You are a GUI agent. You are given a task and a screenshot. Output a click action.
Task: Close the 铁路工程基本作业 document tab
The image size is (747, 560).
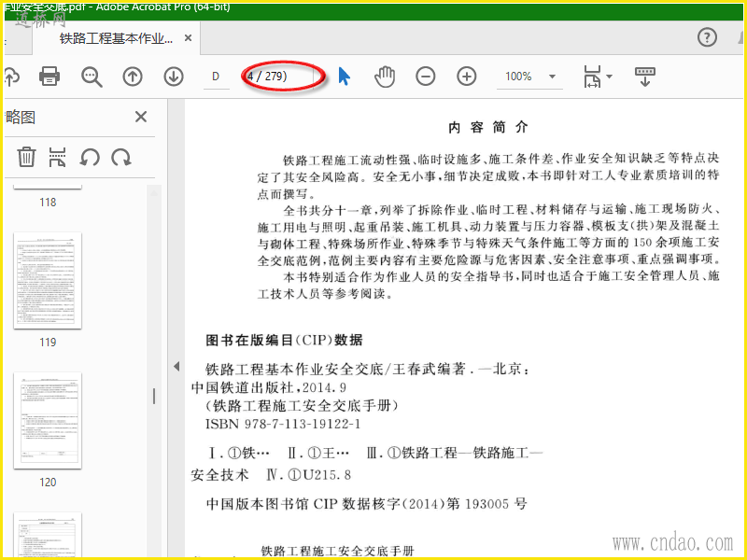[x=189, y=37]
